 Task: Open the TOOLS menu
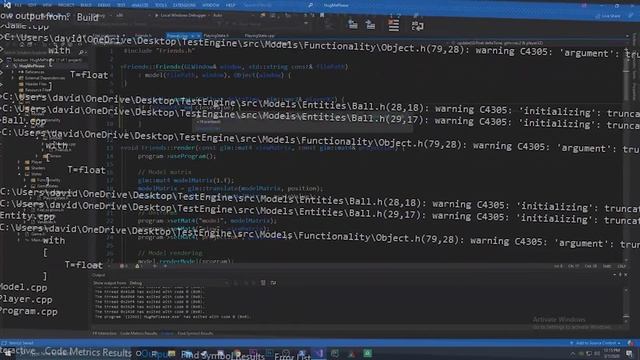(161, 5)
